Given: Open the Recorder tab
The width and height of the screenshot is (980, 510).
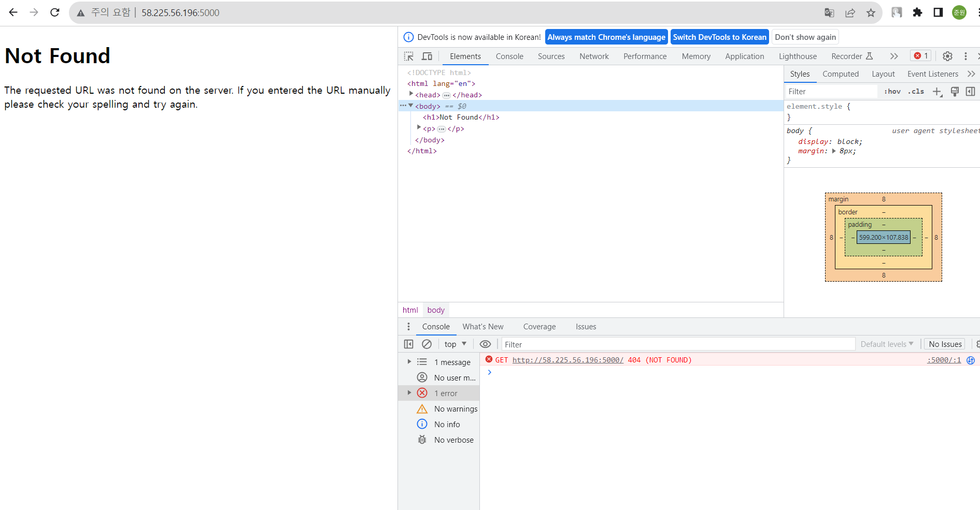Looking at the screenshot, I should coord(852,56).
